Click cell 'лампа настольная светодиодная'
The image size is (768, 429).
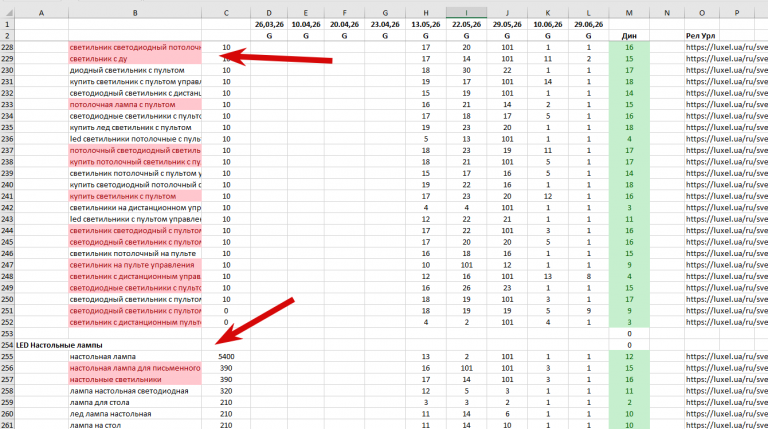pos(135,391)
